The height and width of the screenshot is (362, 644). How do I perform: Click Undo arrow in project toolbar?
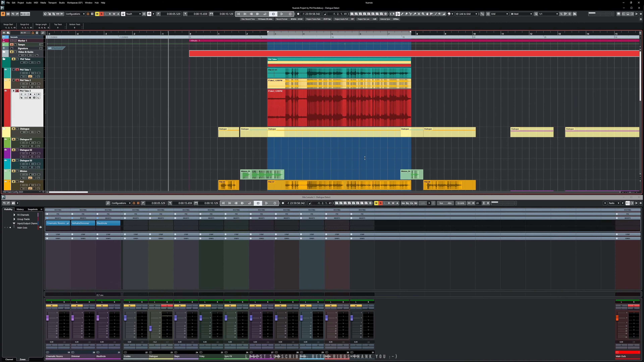pyautogui.click(x=13, y=14)
